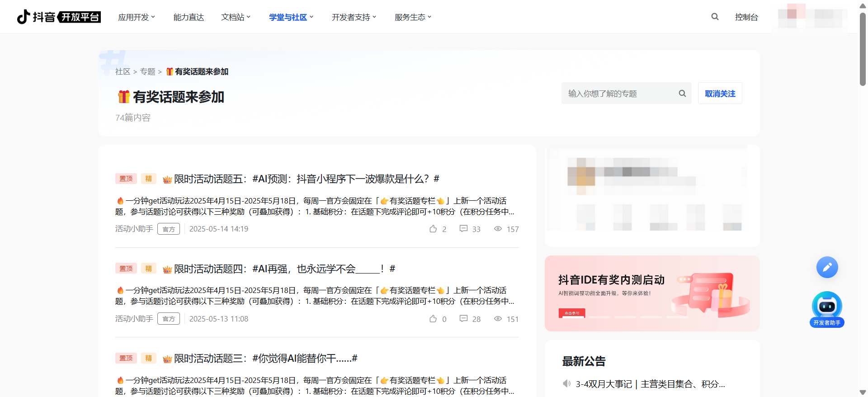Viewport: 868px width, 397px height.
Task: Open the 能力直达 menu item
Action: point(189,17)
